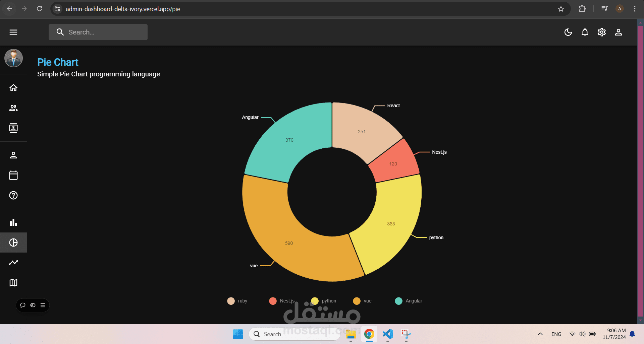This screenshot has width=644, height=344.
Task: Open the Windows Start menu
Action: click(238, 334)
